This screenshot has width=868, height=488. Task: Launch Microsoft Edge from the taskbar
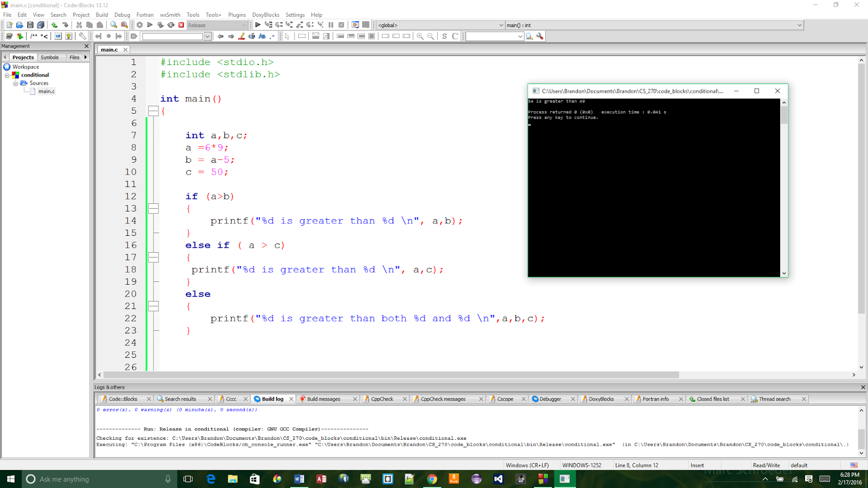click(x=210, y=479)
